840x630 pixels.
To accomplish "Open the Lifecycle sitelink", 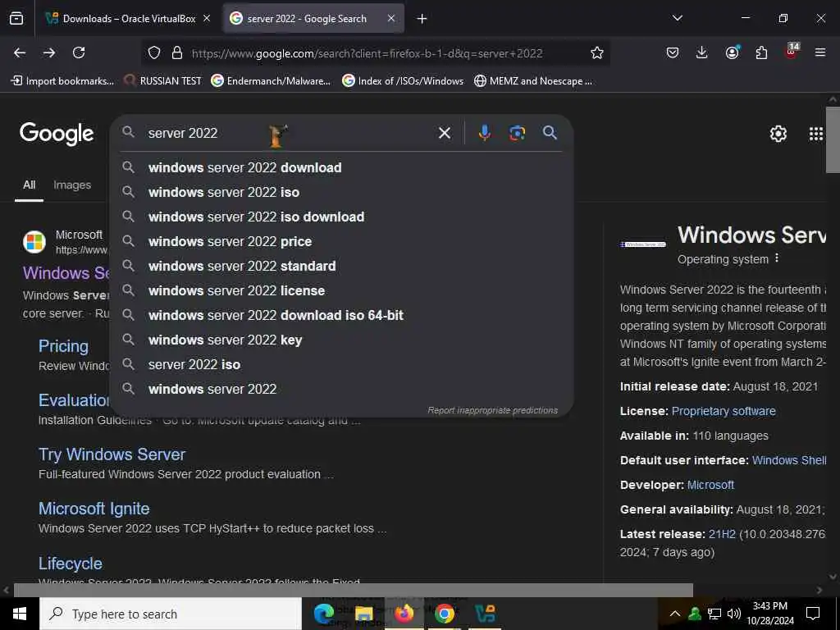I will click(x=71, y=564).
